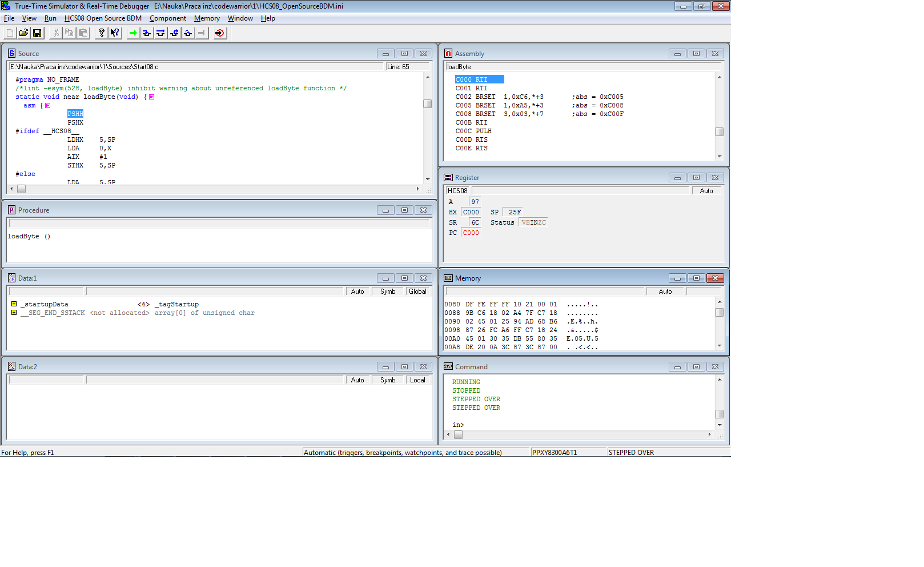Screen dimensions: 924x567
Task: Click the command prompt in> line
Action: pos(458,425)
